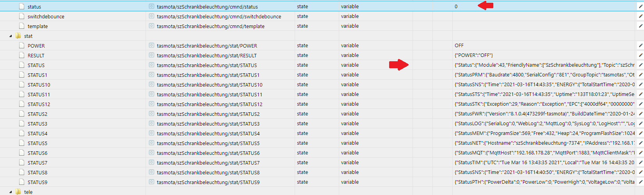
Task: Select the STATUS2 tree entry
Action: tap(37, 114)
